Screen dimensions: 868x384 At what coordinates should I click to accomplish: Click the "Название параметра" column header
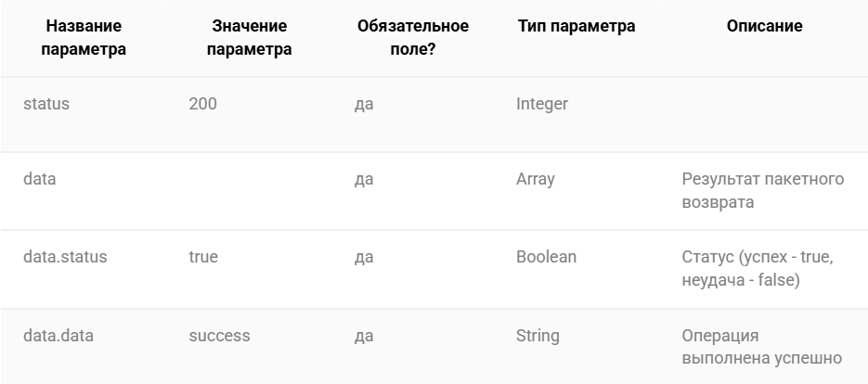(x=84, y=38)
